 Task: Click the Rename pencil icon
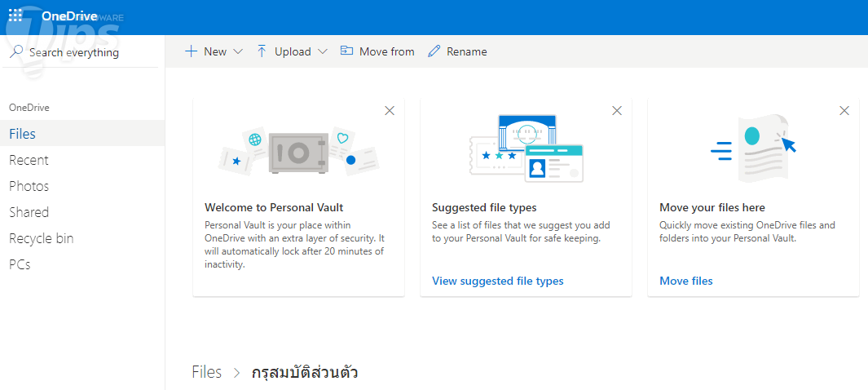point(434,51)
